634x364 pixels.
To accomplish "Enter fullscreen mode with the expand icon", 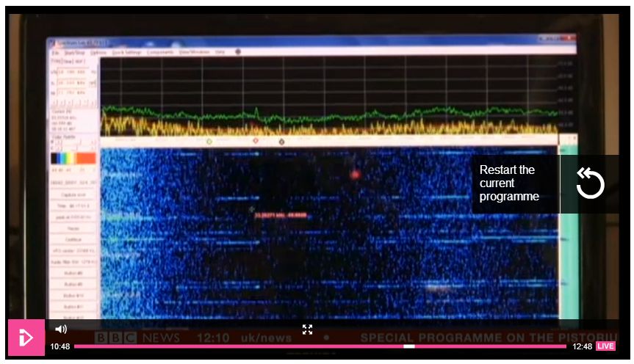I will [x=307, y=330].
